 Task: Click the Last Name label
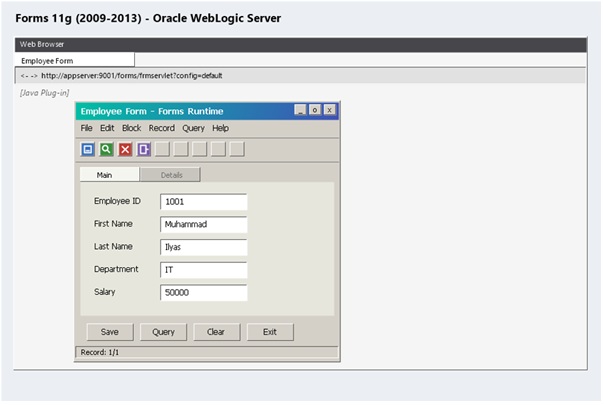[113, 247]
